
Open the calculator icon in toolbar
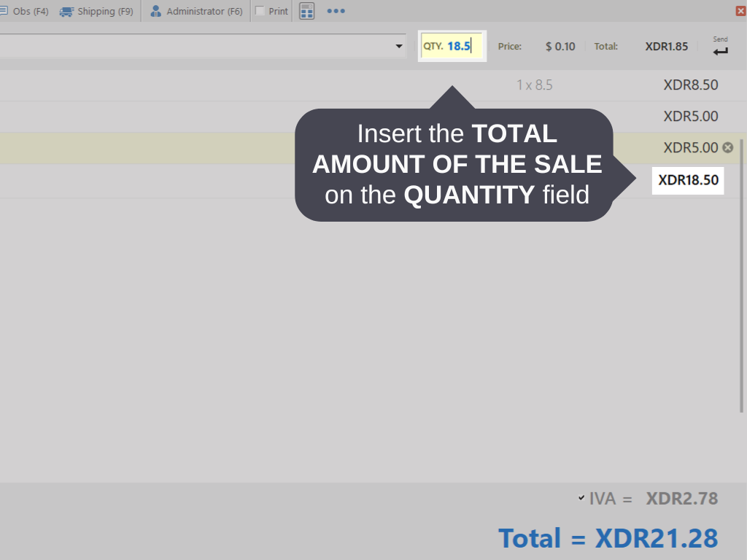click(307, 11)
